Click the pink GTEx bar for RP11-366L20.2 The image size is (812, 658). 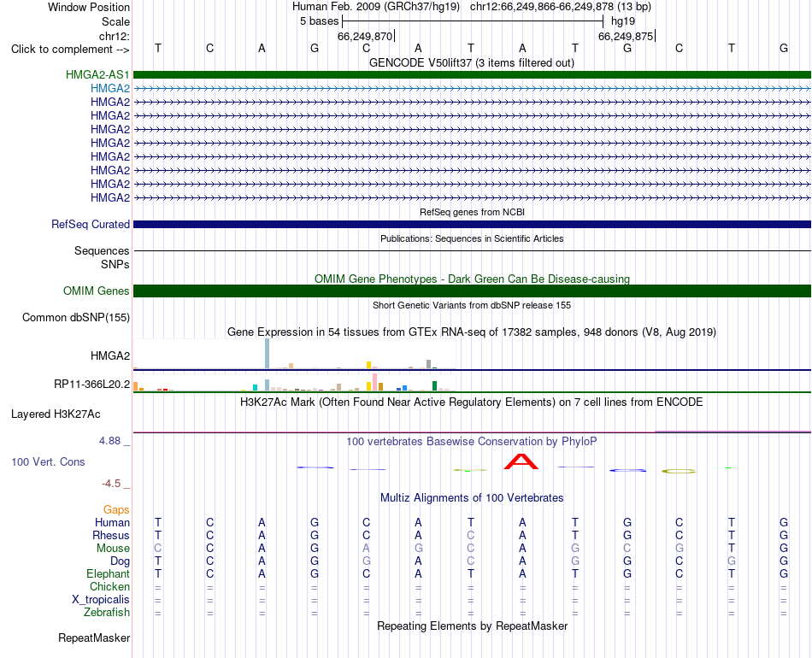(x=374, y=381)
